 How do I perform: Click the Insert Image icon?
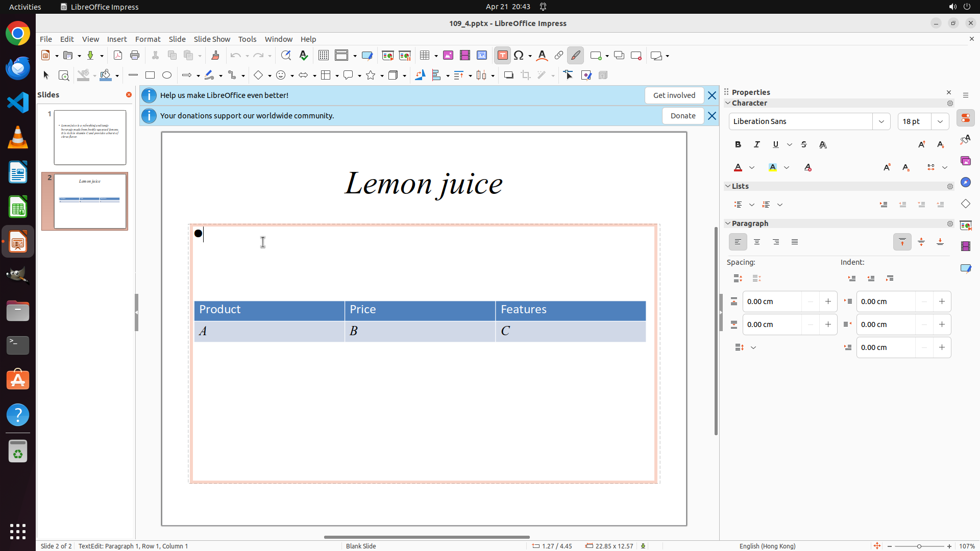point(448,56)
